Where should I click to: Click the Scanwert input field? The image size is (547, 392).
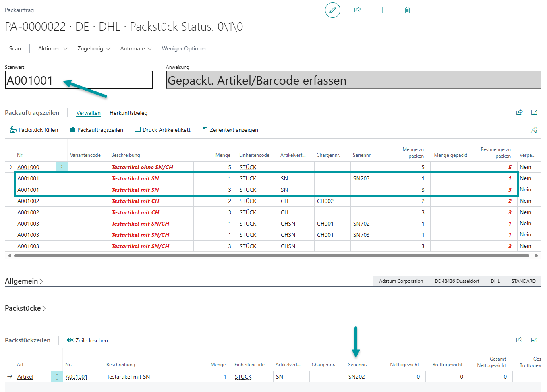pyautogui.click(x=79, y=80)
